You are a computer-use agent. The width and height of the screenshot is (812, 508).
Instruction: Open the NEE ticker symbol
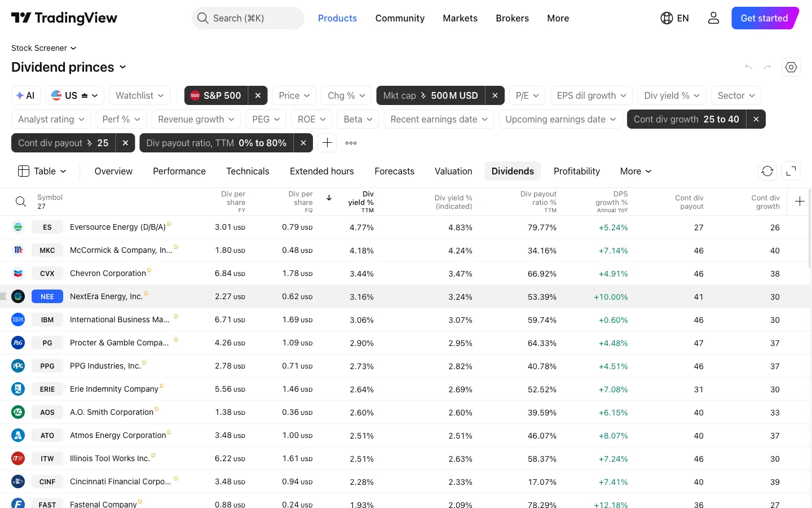(x=47, y=296)
